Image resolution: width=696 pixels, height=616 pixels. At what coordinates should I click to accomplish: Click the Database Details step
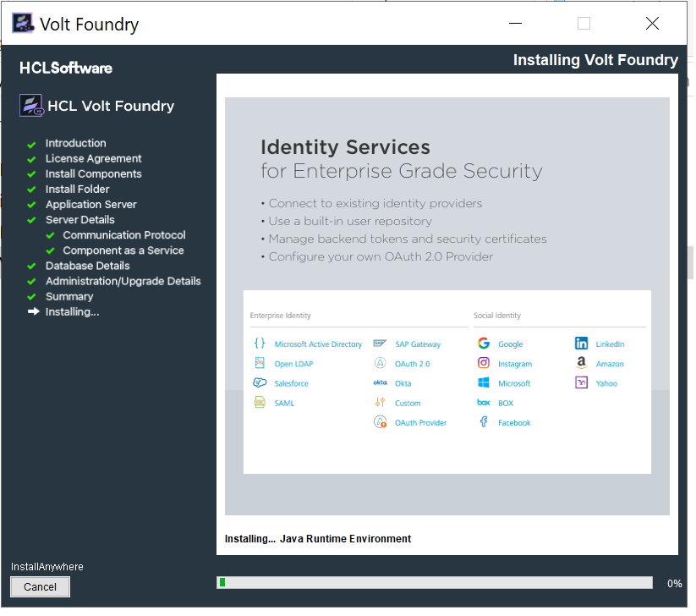(x=87, y=266)
